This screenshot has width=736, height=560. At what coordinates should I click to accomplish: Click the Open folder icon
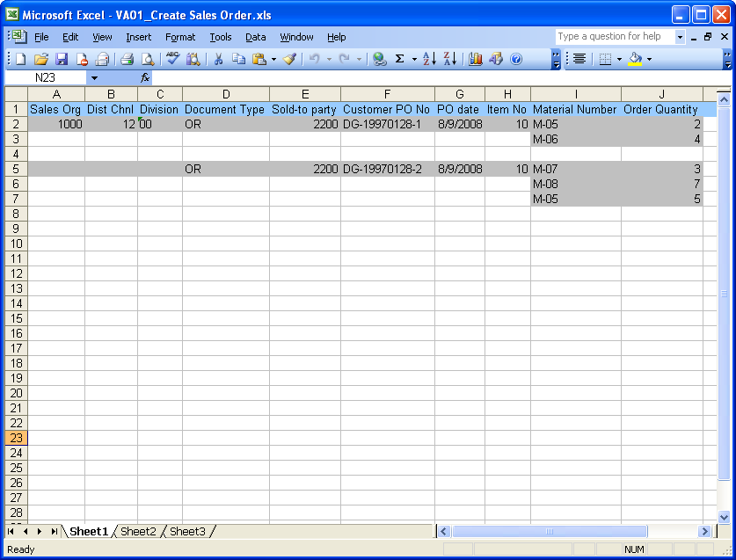40,59
